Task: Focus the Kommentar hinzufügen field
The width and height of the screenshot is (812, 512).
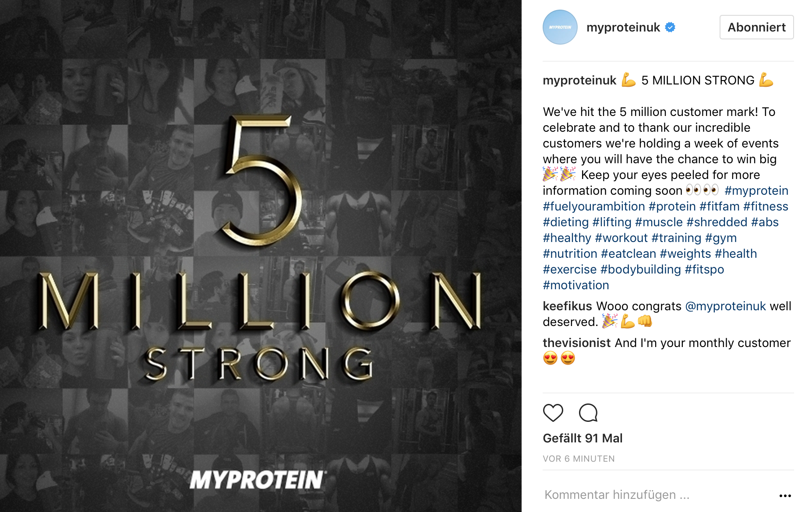Action: 657,495
